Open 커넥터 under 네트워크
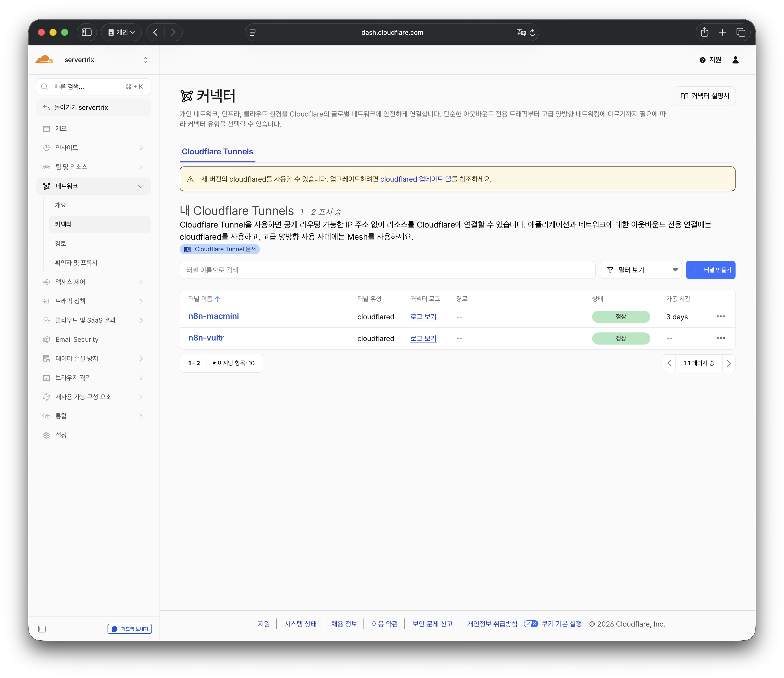The image size is (784, 678). [x=99, y=224]
